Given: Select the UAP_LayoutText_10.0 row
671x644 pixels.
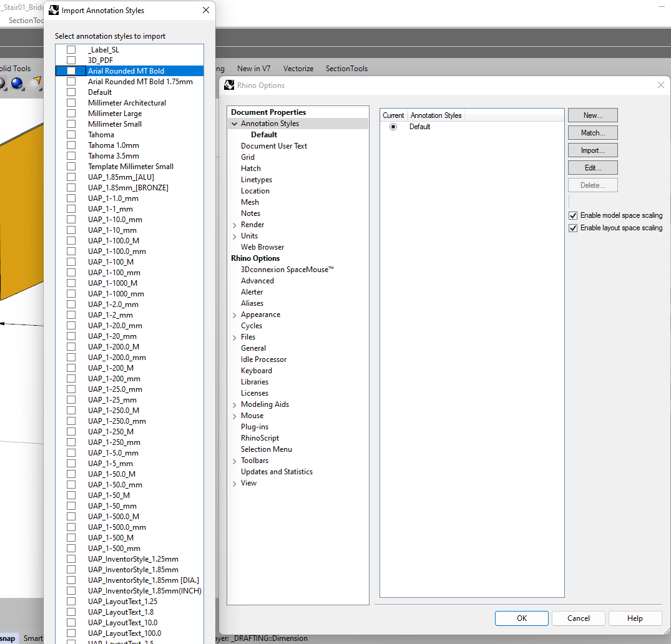Looking at the screenshot, I should point(130,623).
